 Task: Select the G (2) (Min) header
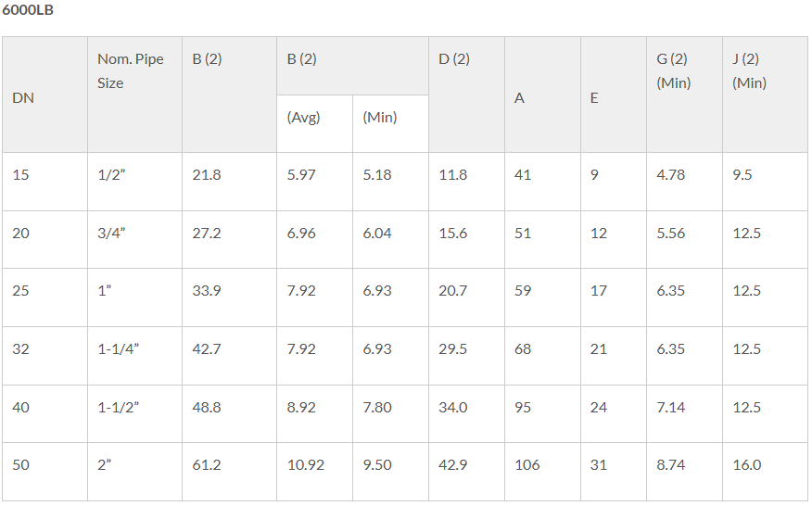pyautogui.click(x=684, y=95)
